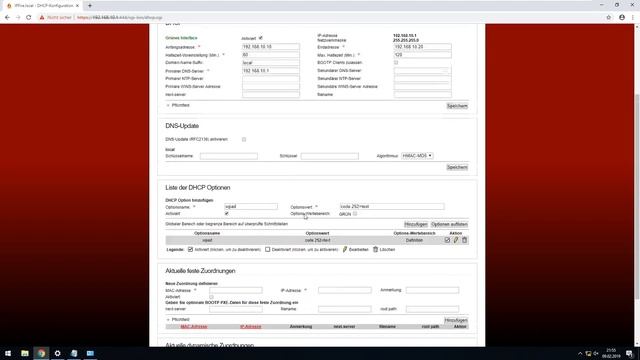640x360 pixels.
Task: Click the DHCP section next-server field
Action: pos(271,94)
